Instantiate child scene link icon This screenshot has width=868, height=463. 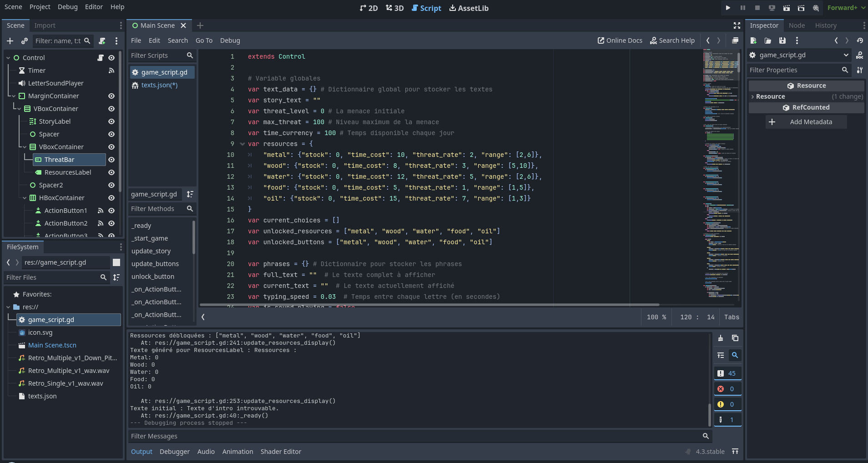point(25,41)
